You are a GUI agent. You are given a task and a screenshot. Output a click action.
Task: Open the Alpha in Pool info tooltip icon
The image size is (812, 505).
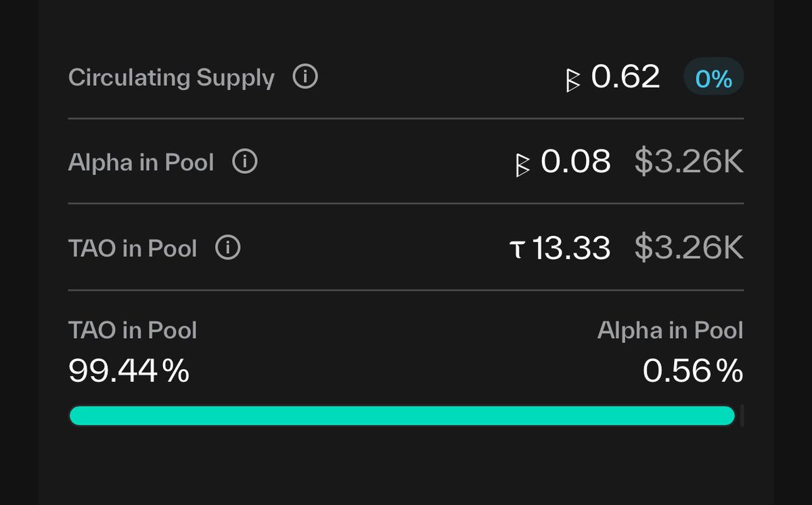tap(245, 162)
